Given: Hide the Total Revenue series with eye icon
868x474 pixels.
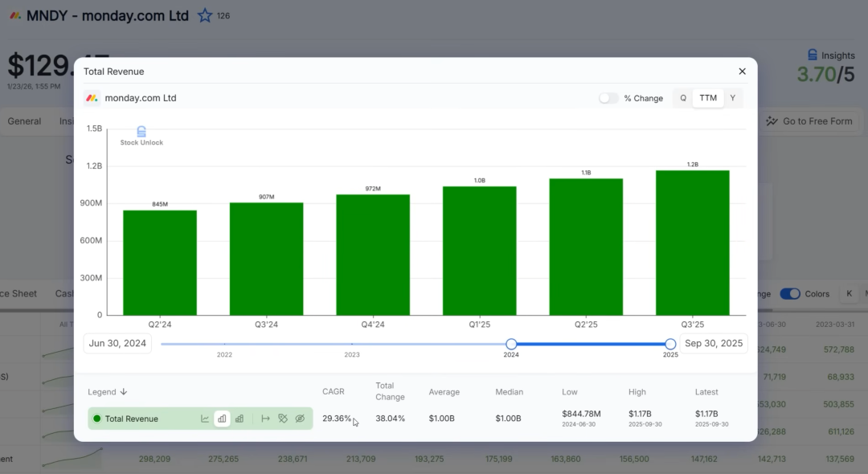Looking at the screenshot, I should pyautogui.click(x=300, y=419).
